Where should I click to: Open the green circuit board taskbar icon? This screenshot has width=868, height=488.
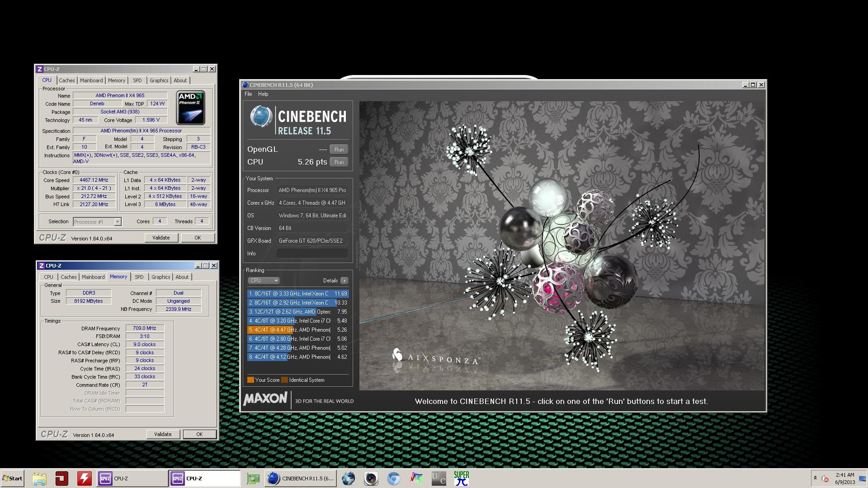click(x=253, y=479)
